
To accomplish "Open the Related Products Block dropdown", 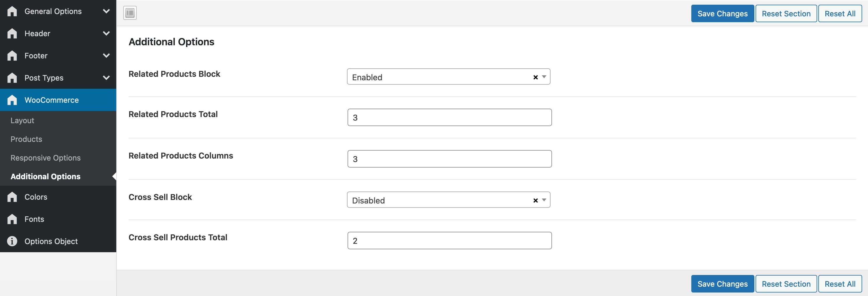I will [449, 77].
